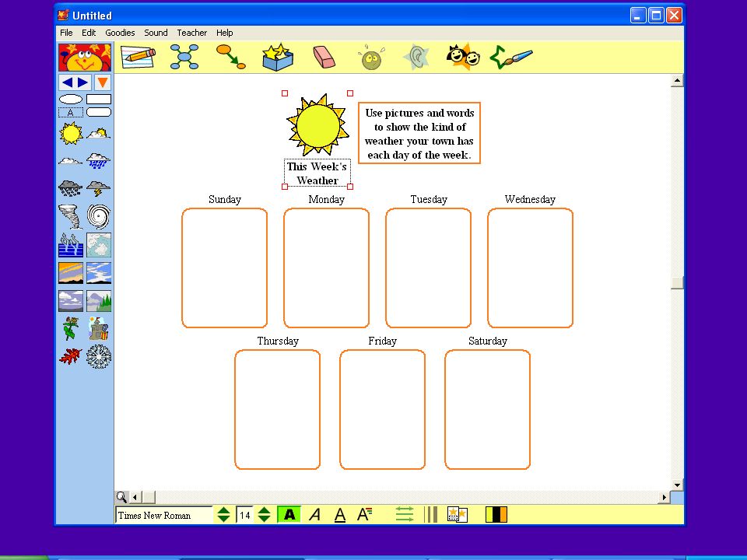Toggle italic text formatting
747x560 pixels.
(315, 515)
